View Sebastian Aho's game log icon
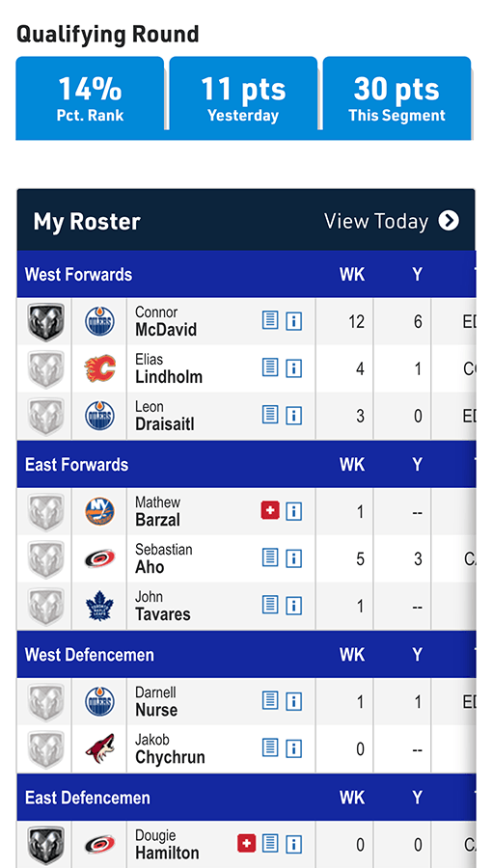 click(x=270, y=558)
